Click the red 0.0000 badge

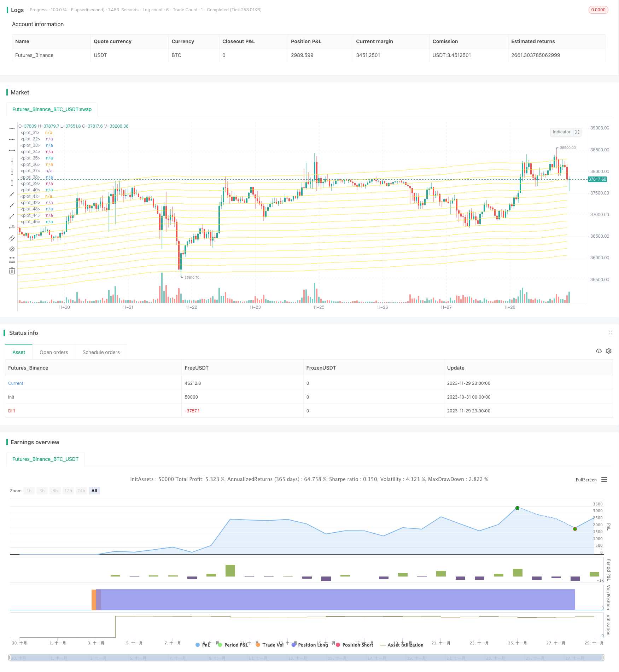click(598, 10)
